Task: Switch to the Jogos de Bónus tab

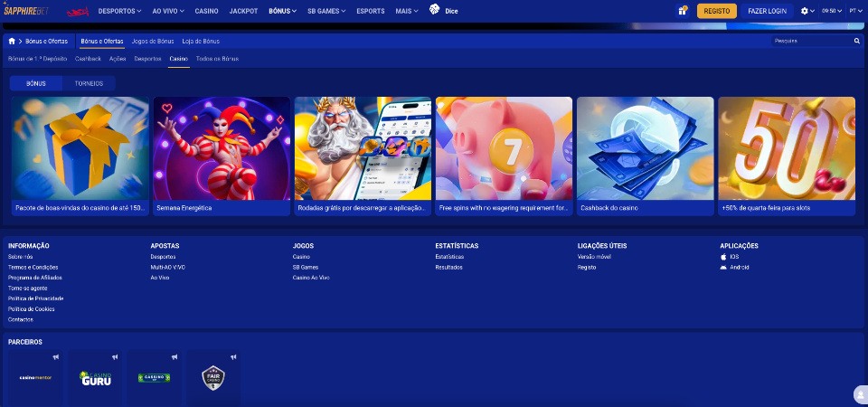Action: tap(153, 42)
